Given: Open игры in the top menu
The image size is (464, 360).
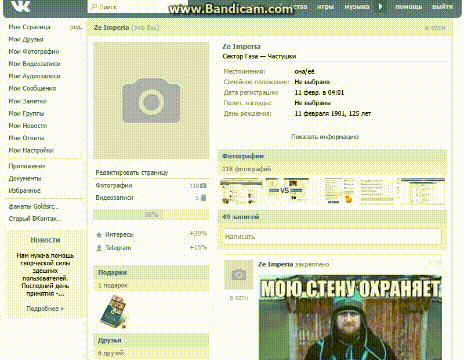Looking at the screenshot, I should point(325,6).
